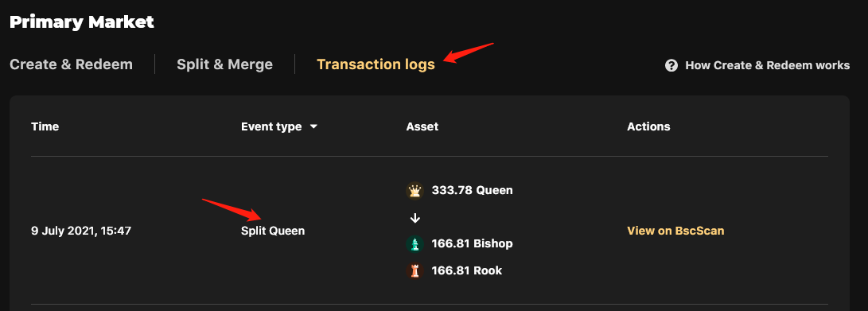Click the green Bishop token icon

[415, 244]
